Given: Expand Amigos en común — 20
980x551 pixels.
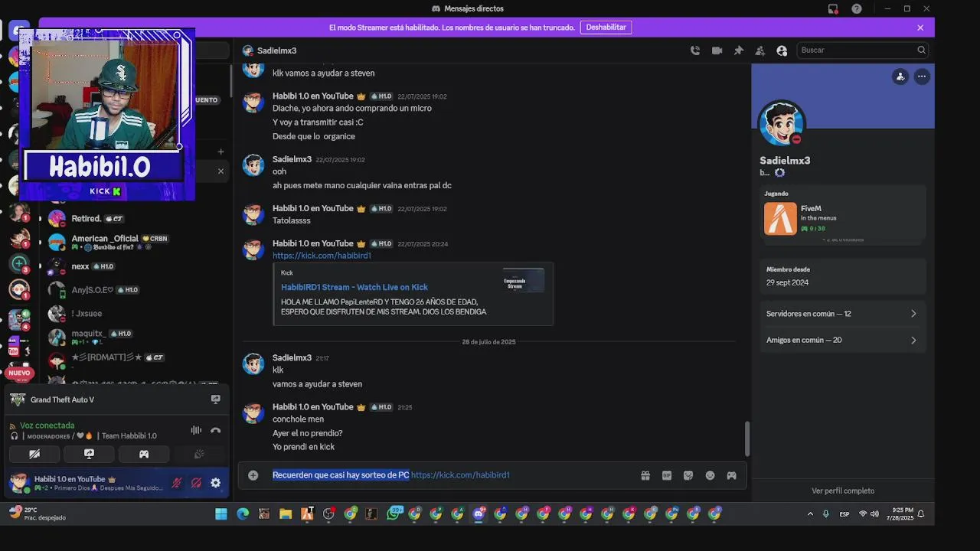Looking at the screenshot, I should pos(842,340).
